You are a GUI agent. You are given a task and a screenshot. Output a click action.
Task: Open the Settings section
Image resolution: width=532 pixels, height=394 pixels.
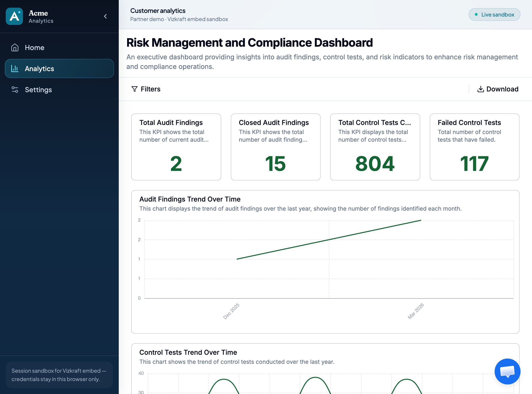[x=59, y=90]
